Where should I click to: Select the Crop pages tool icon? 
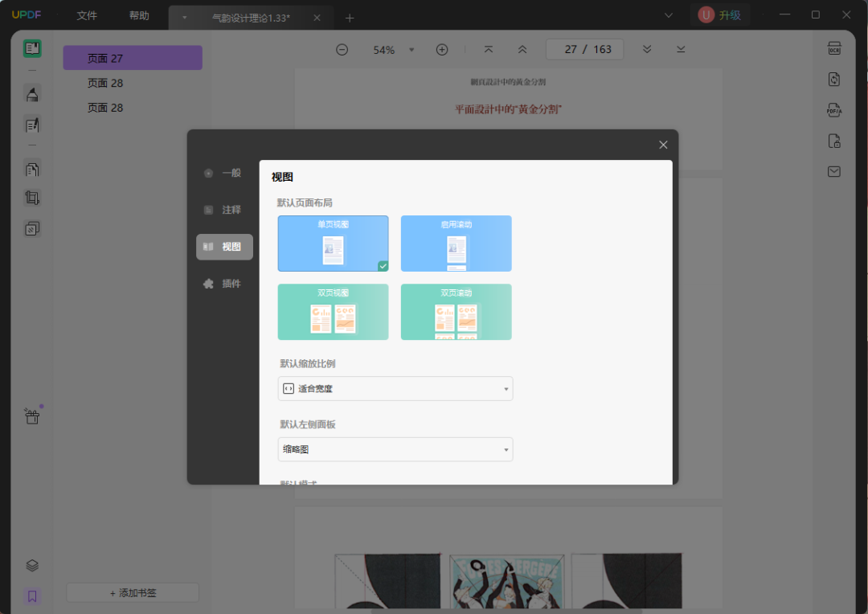click(x=32, y=198)
